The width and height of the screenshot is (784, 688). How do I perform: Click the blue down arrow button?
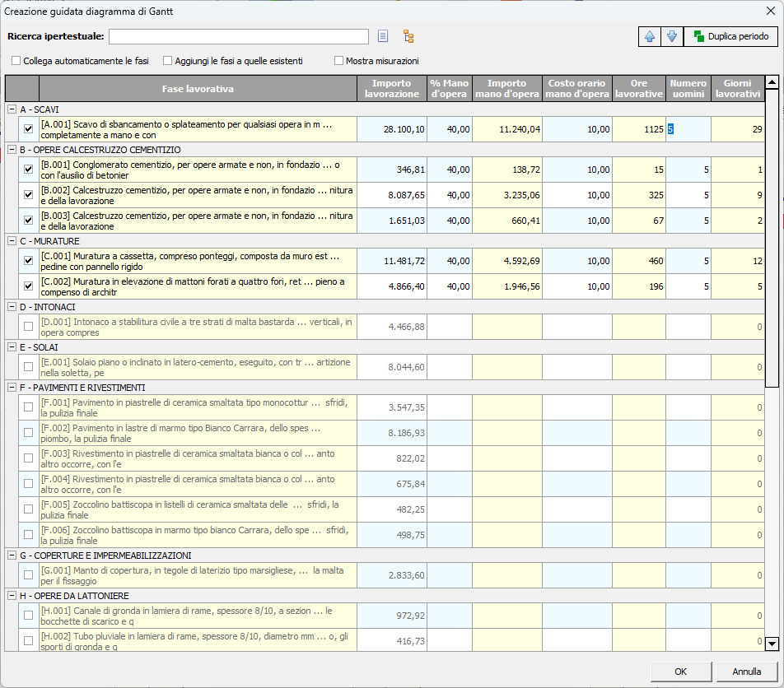click(x=672, y=37)
